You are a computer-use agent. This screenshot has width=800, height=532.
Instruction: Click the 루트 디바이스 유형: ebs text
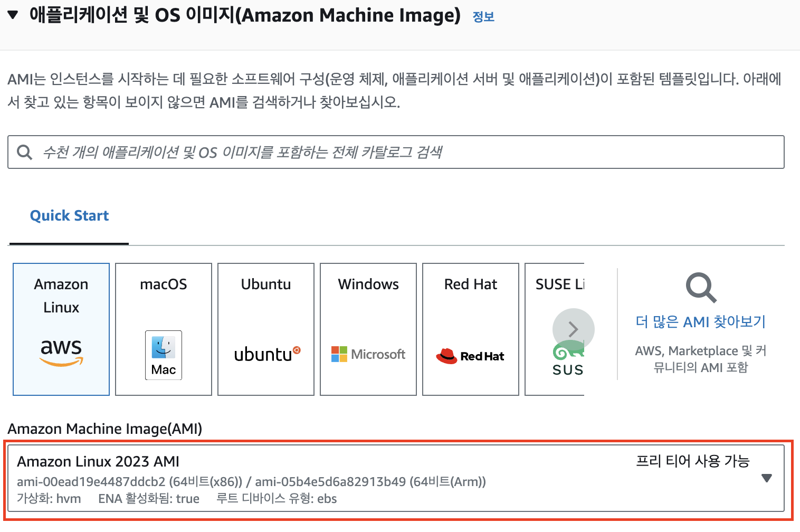click(x=277, y=499)
